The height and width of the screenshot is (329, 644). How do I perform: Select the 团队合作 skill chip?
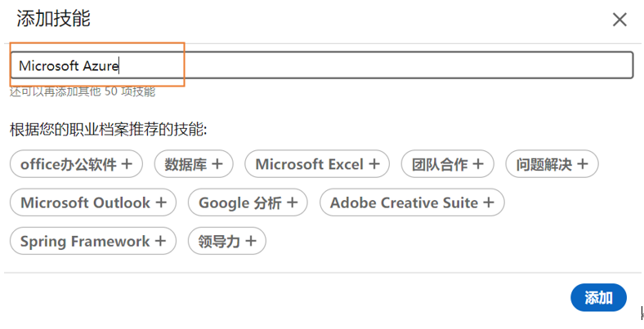coord(448,164)
